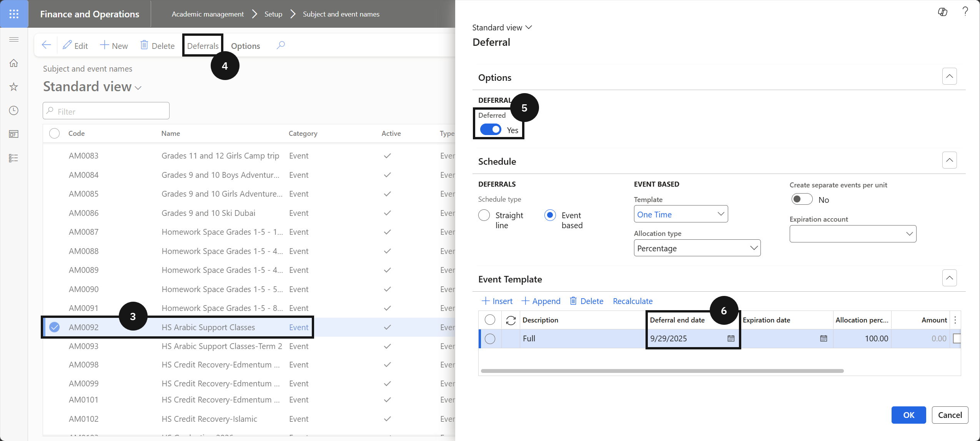Click Event link in AM0092 row

pos(299,327)
